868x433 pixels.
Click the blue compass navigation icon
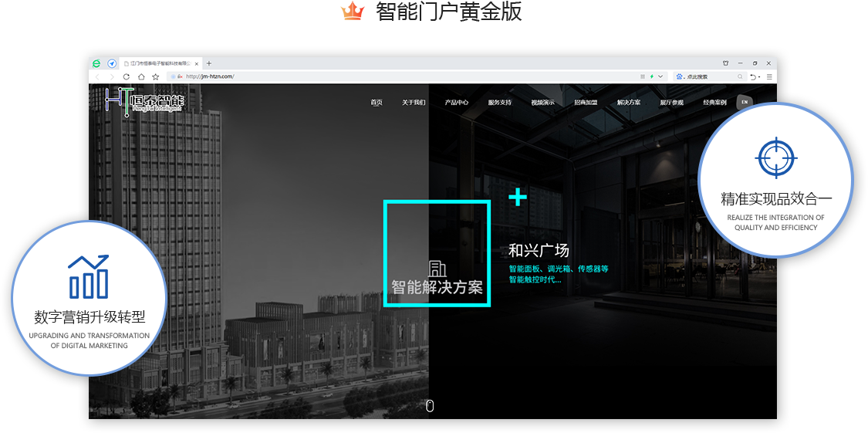[x=112, y=63]
